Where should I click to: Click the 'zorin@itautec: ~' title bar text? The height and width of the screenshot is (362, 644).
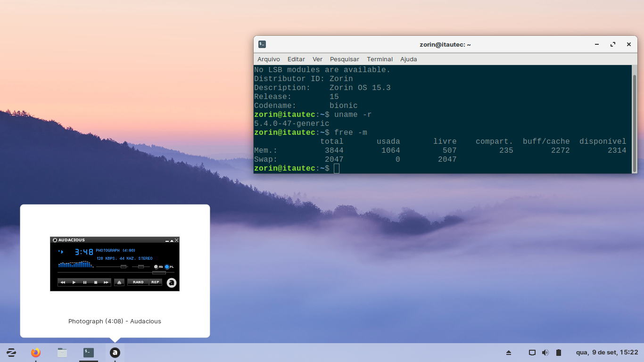click(445, 45)
